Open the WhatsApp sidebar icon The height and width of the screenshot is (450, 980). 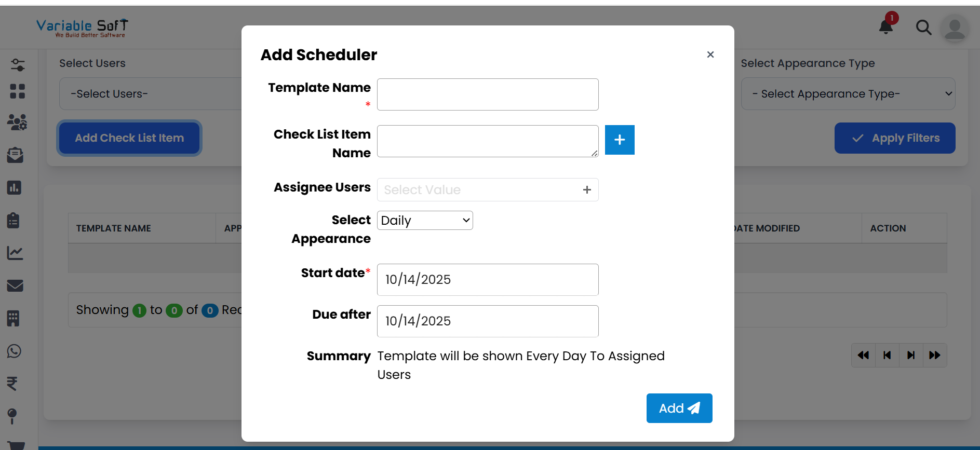pos(14,351)
